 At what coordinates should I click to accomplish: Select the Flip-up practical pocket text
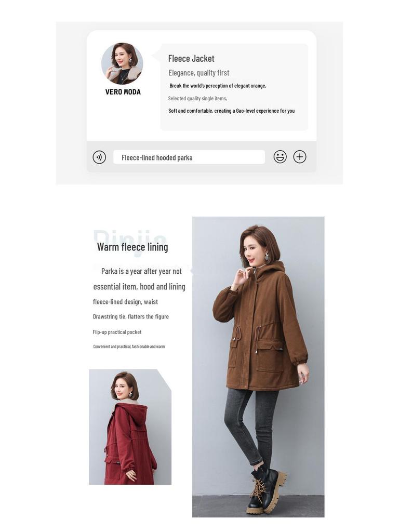[117, 332]
